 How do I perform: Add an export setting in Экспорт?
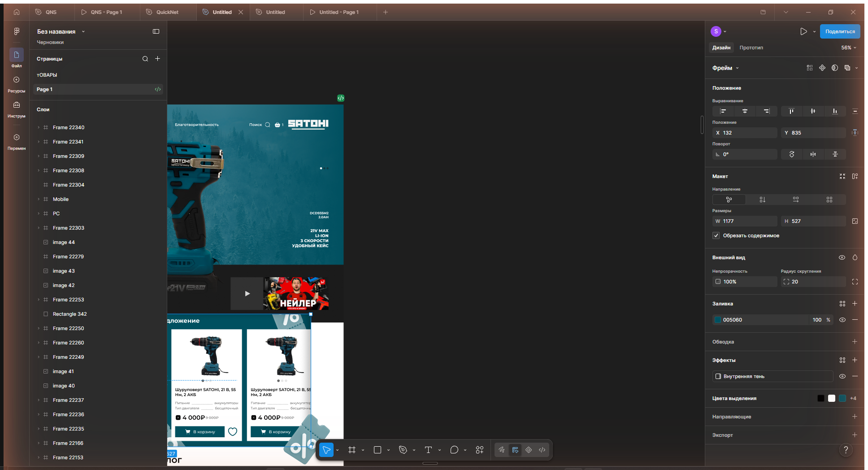855,435
